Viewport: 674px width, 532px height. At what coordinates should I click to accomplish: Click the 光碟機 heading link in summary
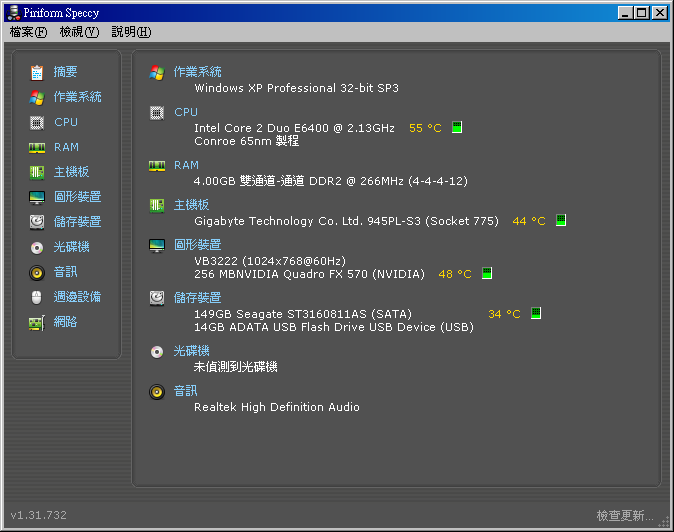point(192,351)
